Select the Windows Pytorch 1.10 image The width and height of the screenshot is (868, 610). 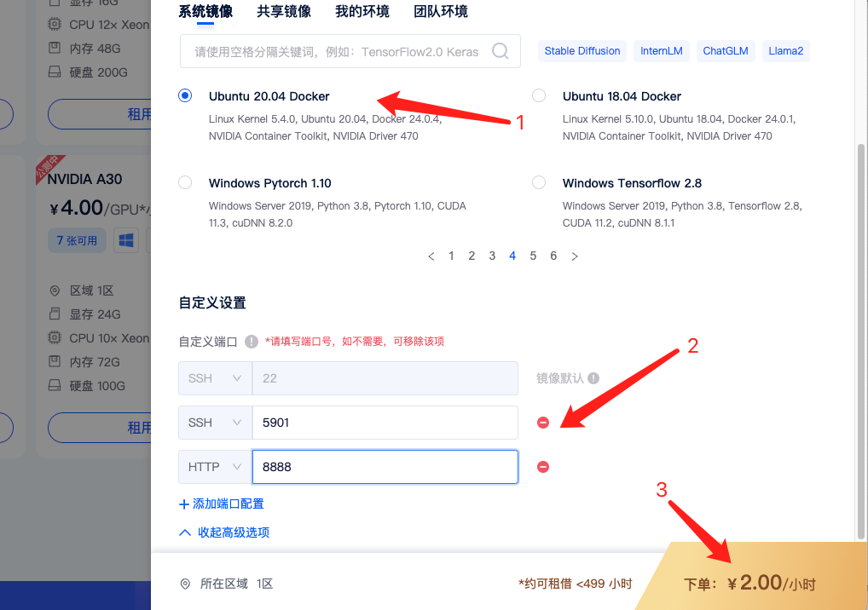point(185,182)
